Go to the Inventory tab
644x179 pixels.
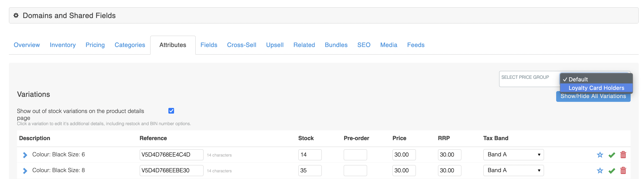(63, 45)
